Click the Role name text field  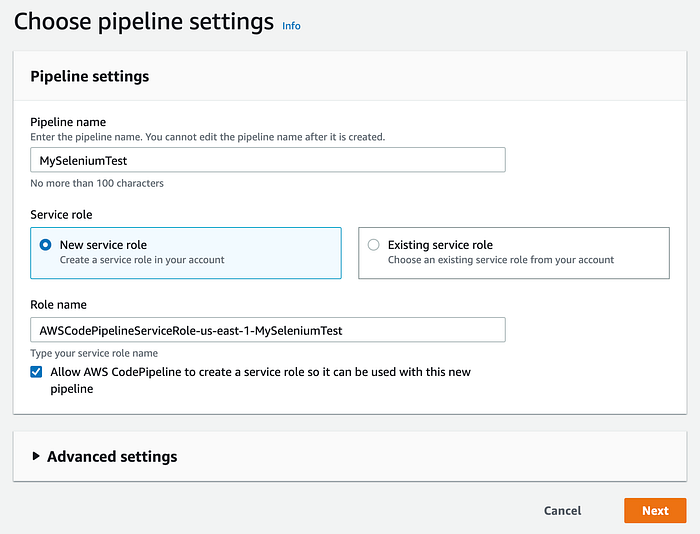(x=267, y=330)
